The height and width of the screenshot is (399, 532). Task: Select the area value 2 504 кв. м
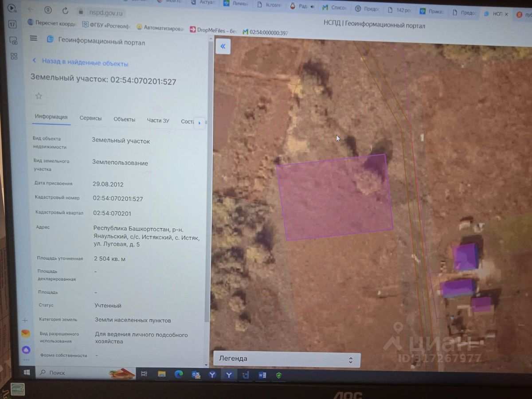click(110, 259)
